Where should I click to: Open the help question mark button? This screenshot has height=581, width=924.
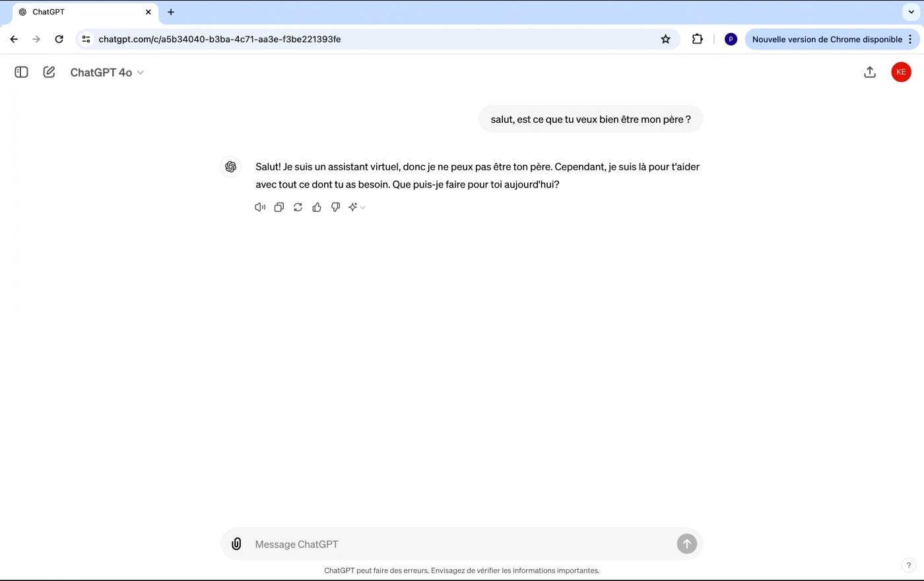pyautogui.click(x=908, y=565)
